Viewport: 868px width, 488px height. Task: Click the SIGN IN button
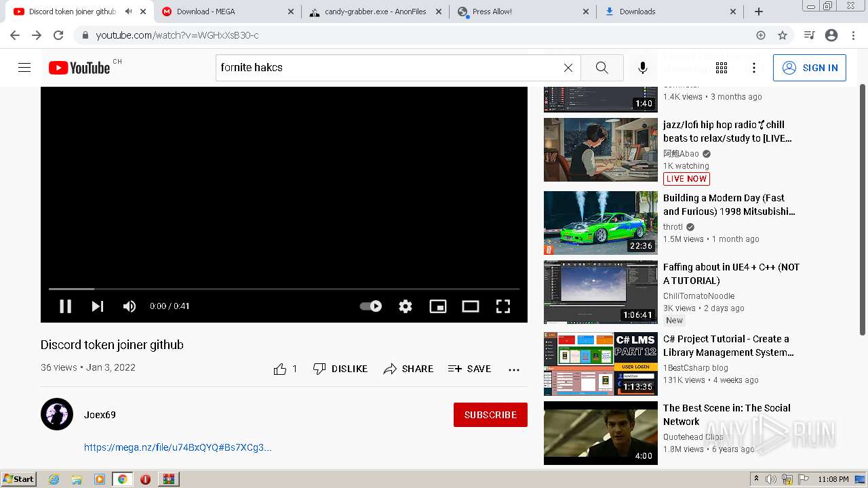[810, 68]
